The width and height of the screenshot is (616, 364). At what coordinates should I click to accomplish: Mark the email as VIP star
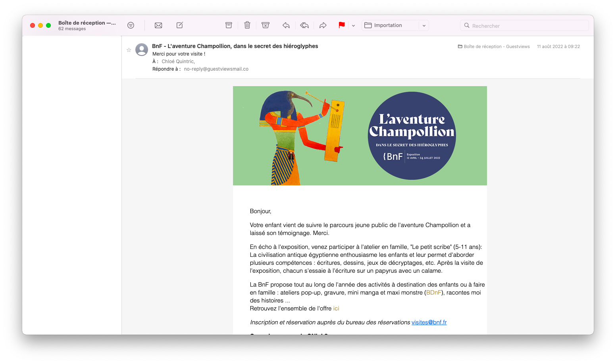tap(129, 50)
